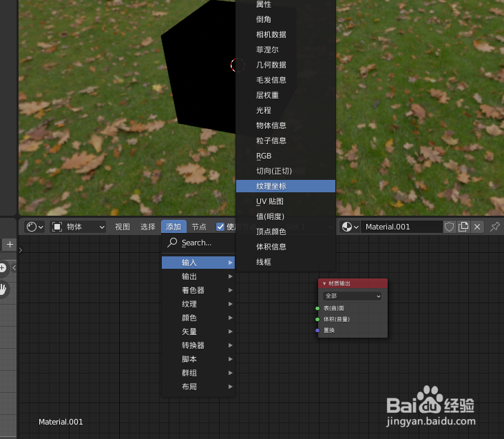Add the 顶点颜色 input node
504x439 pixels.
[x=286, y=232]
